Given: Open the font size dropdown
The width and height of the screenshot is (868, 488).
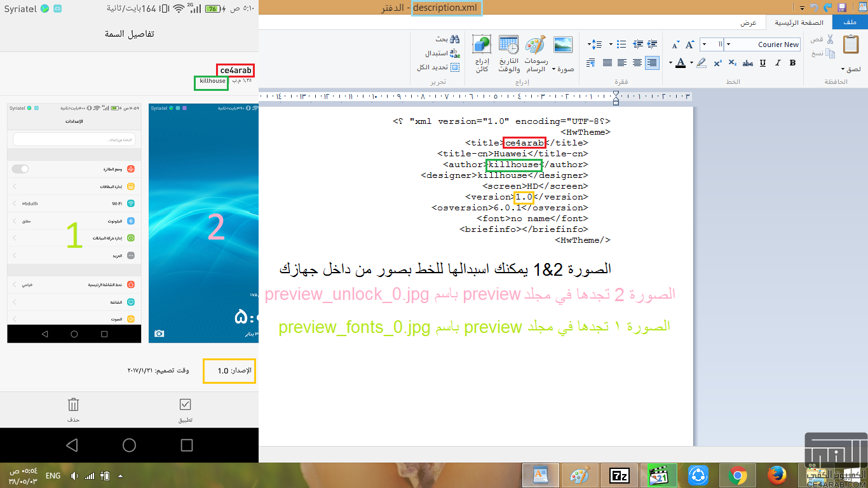Looking at the screenshot, I should click(705, 44).
